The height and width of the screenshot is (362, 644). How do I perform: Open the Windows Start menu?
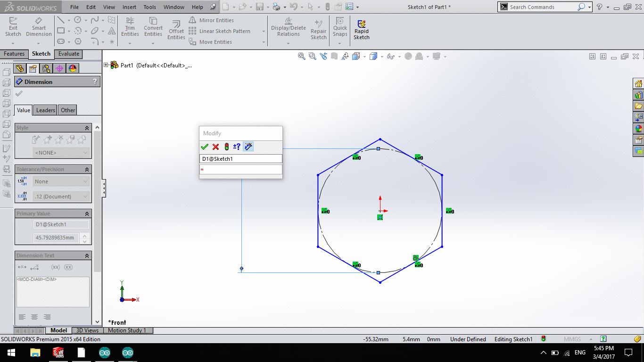pos(11,353)
